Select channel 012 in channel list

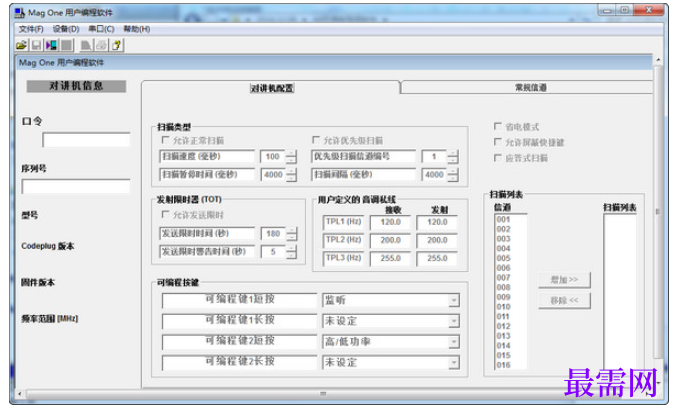(x=503, y=326)
